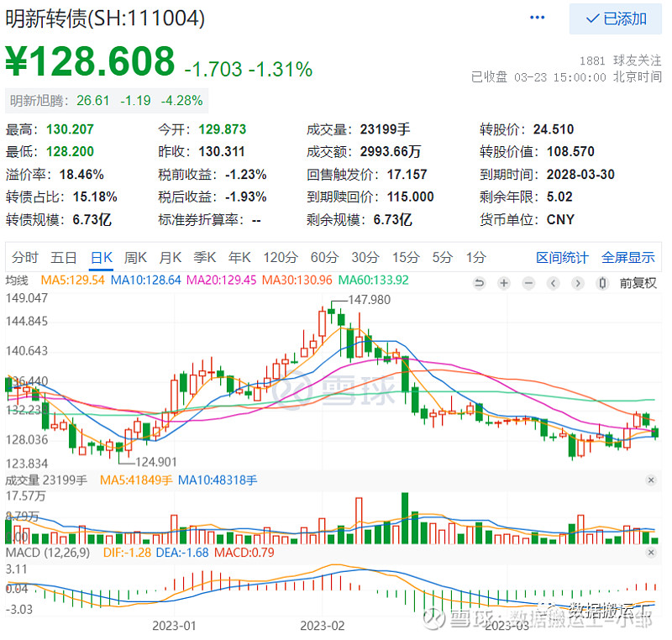Image resolution: width=672 pixels, height=640 pixels.
Task: Open the 前复权 adjustment dropdown
Action: (638, 283)
